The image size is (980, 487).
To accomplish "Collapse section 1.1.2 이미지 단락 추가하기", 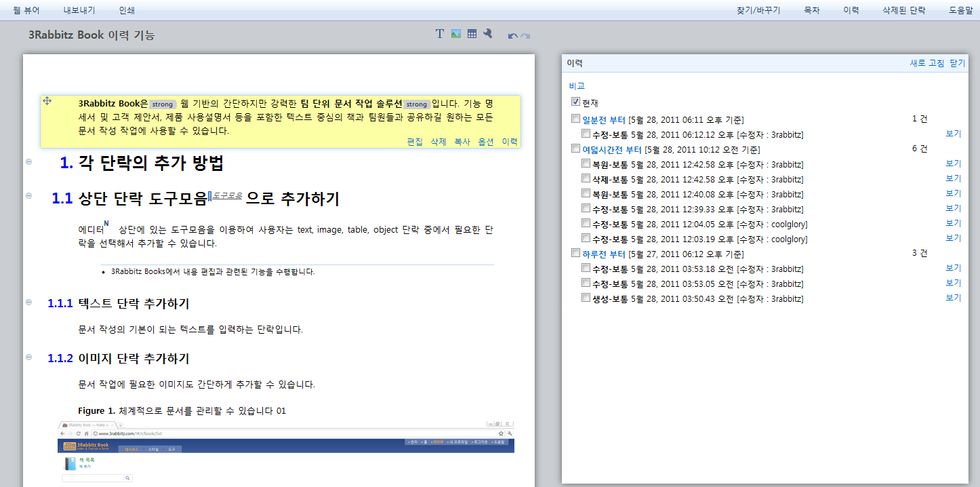I will [28, 356].
